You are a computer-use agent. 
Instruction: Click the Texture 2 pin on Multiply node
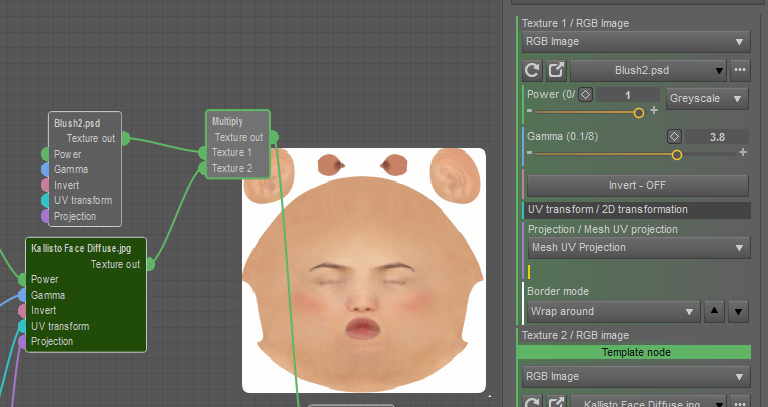(202, 168)
